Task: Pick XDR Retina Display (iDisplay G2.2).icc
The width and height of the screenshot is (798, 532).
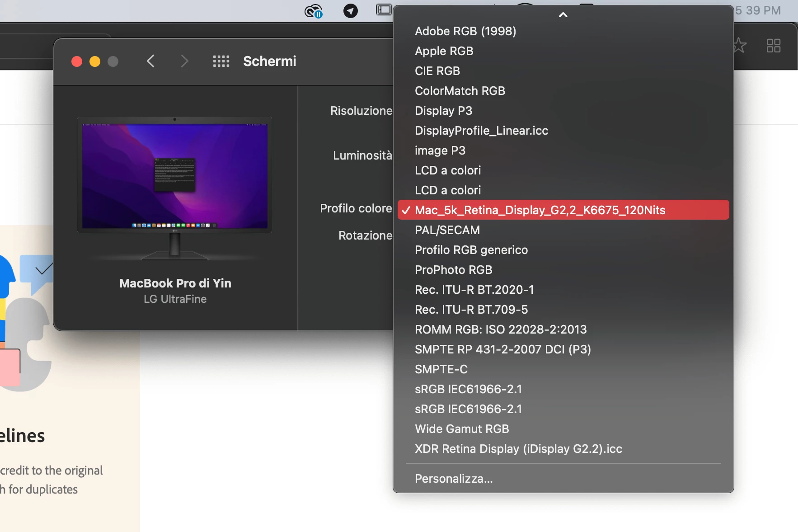Action: coord(563,449)
